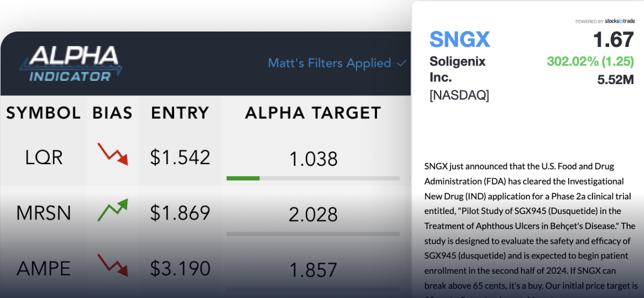Select the AMPE symbol row

click(44, 269)
